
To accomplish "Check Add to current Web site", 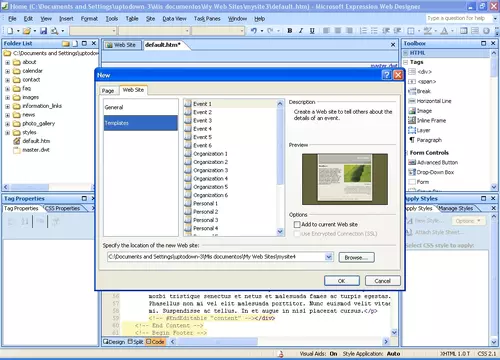I will pos(297,224).
